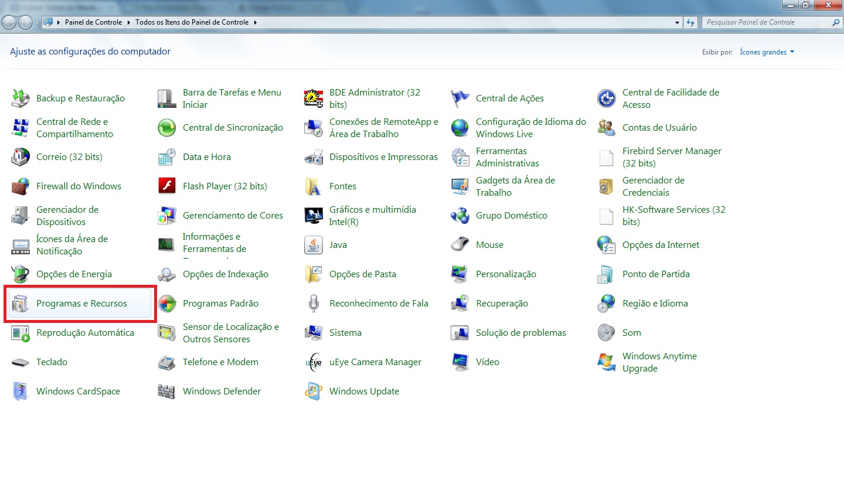Image resolution: width=844 pixels, height=504 pixels.
Task: Open the Solução de problemas link
Action: pyautogui.click(x=520, y=333)
